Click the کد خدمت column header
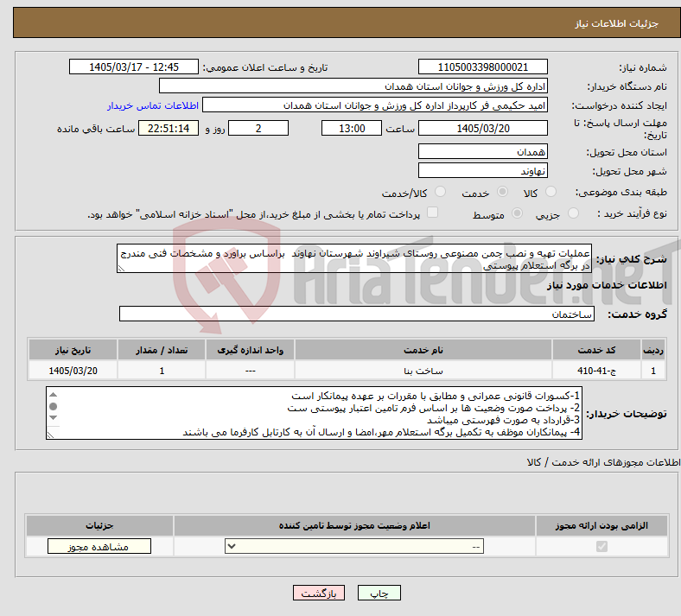Viewport: 681px width, 616px height. tap(597, 350)
